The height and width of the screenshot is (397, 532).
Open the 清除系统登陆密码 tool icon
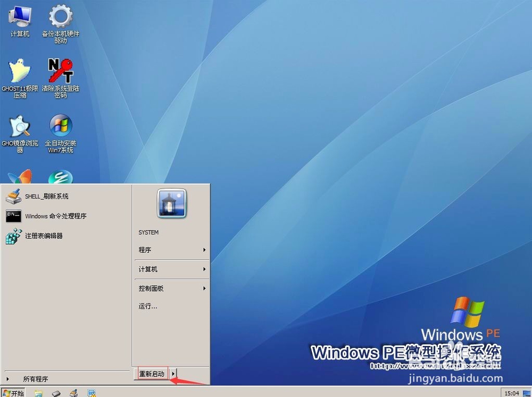(x=61, y=78)
